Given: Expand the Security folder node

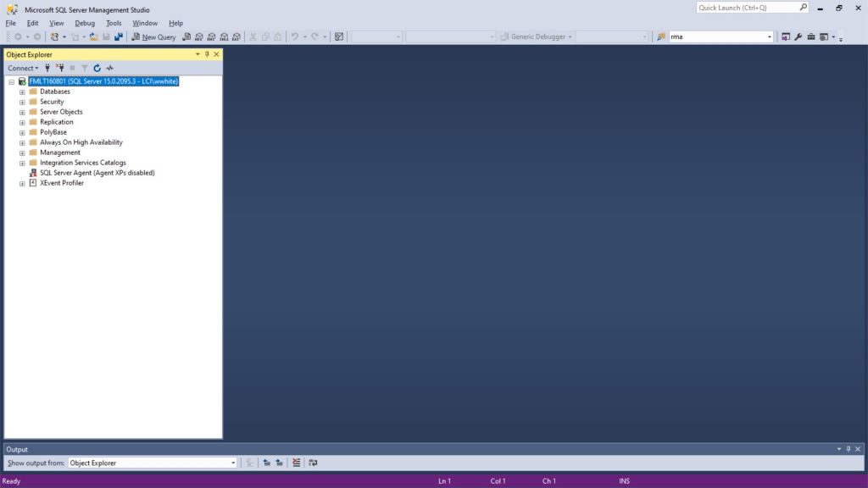Looking at the screenshot, I should click(x=22, y=102).
